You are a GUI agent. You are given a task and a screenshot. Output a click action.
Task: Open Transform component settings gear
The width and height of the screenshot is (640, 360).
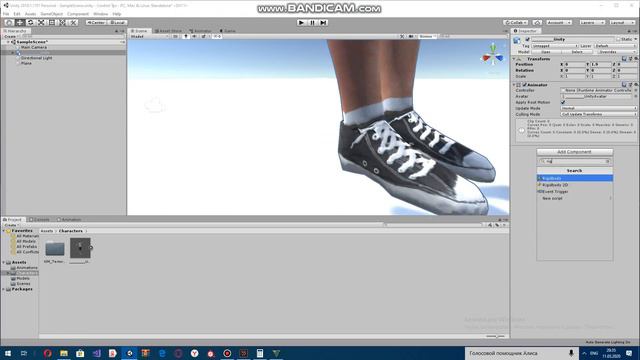[x=636, y=59]
